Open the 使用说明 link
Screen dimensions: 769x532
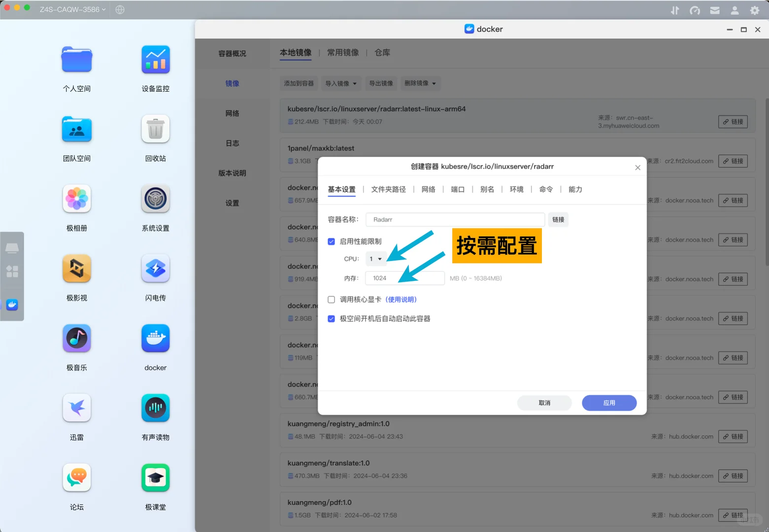pos(401,299)
